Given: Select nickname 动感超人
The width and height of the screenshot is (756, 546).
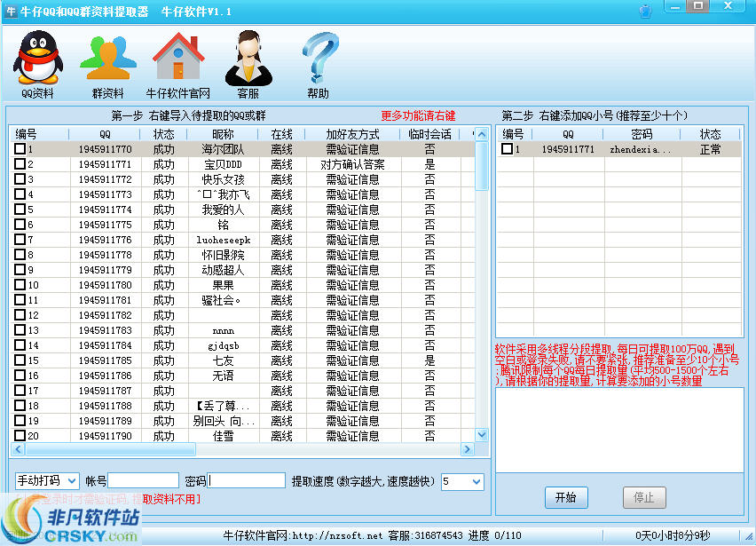Looking at the screenshot, I should [223, 270].
